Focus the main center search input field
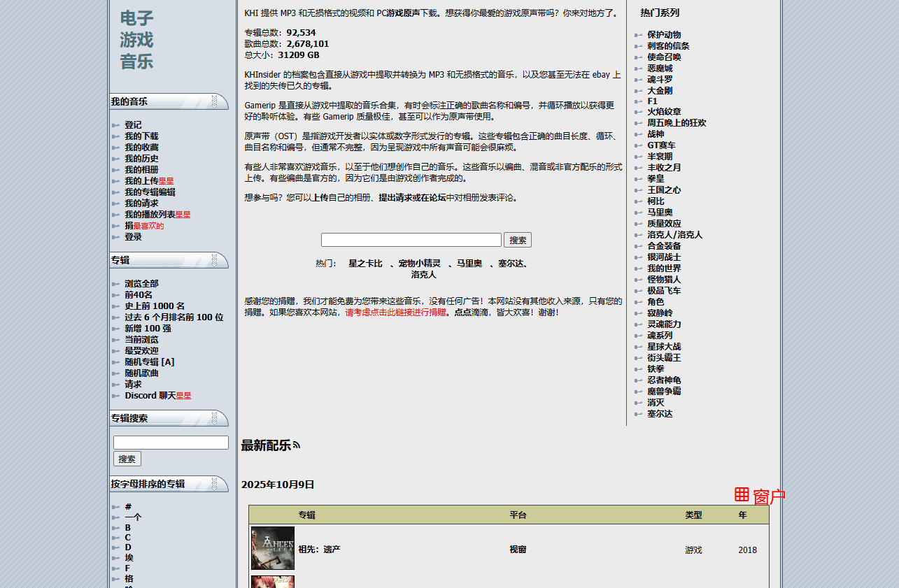 tap(411, 240)
